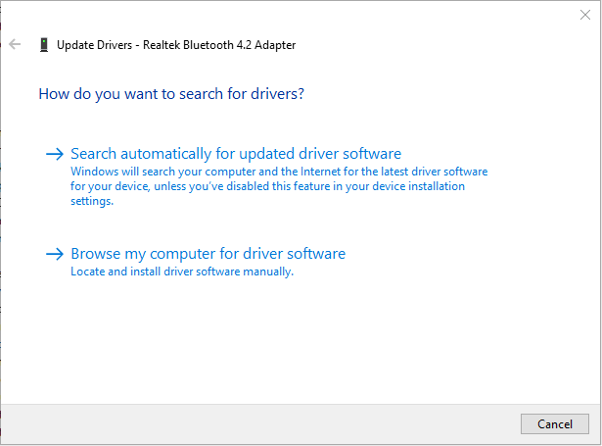
Task: Click blank area right of Browse my computer
Action: [x=470, y=254]
